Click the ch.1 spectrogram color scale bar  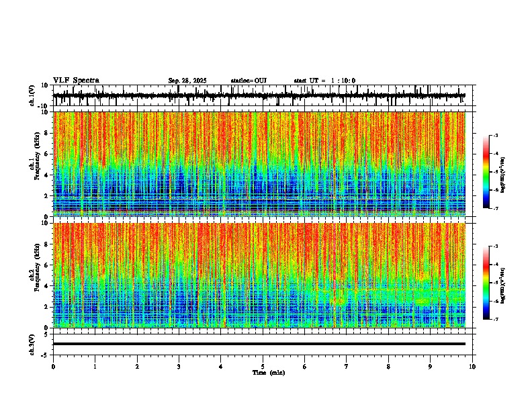point(486,172)
